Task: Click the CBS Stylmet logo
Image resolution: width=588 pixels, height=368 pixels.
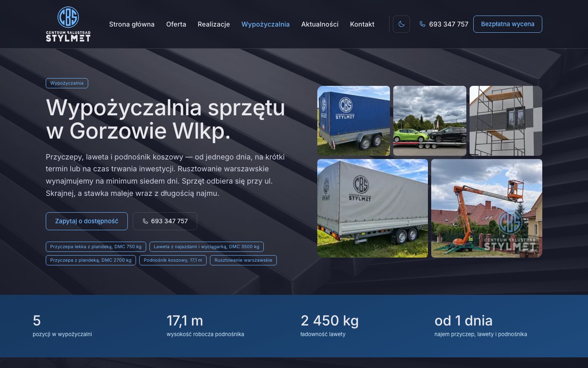Action: 68,24
